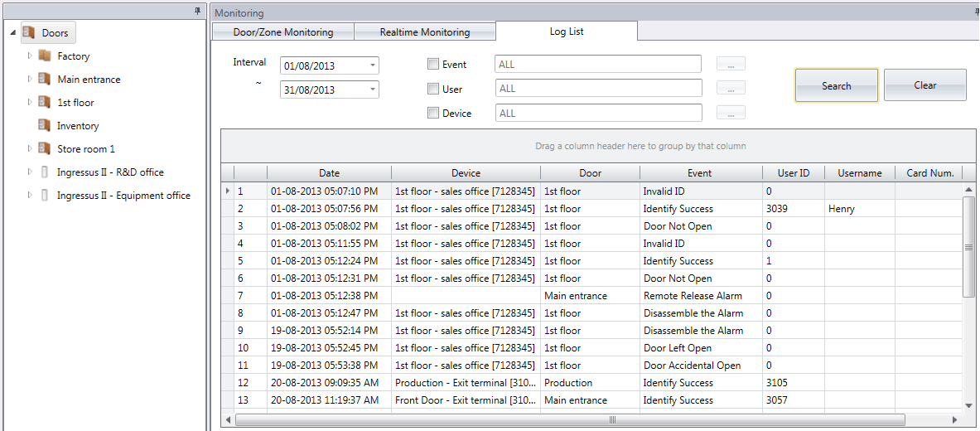Click the Store room 1 door icon
980x431 pixels.
(45, 149)
